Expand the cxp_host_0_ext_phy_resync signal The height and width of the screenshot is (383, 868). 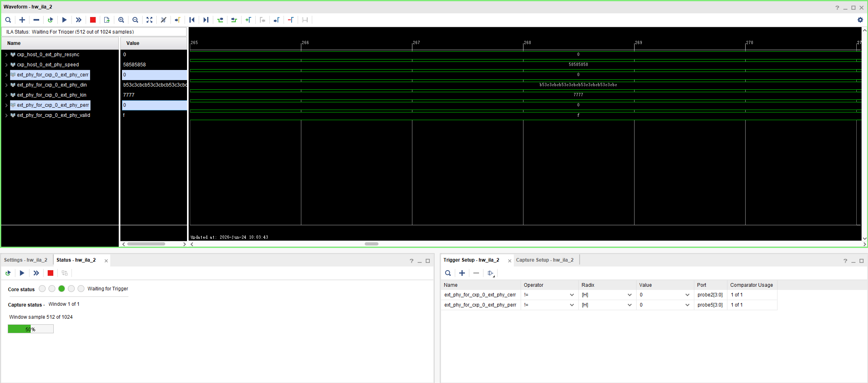(6, 55)
